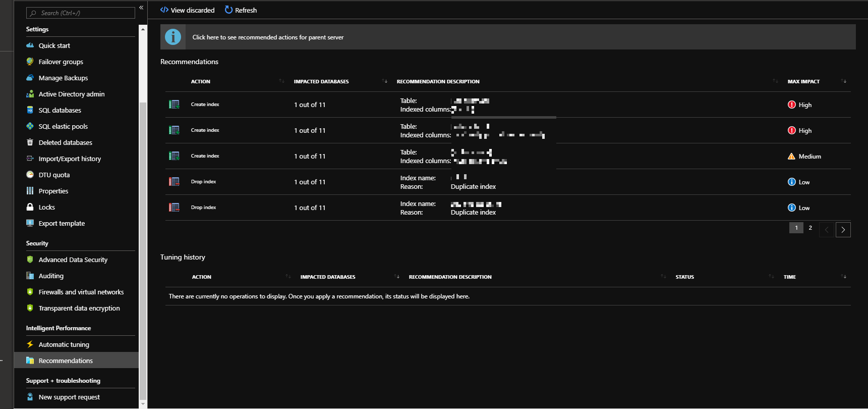This screenshot has width=868, height=409.
Task: Sort recommendations by the Max Impact column
Action: (x=844, y=81)
